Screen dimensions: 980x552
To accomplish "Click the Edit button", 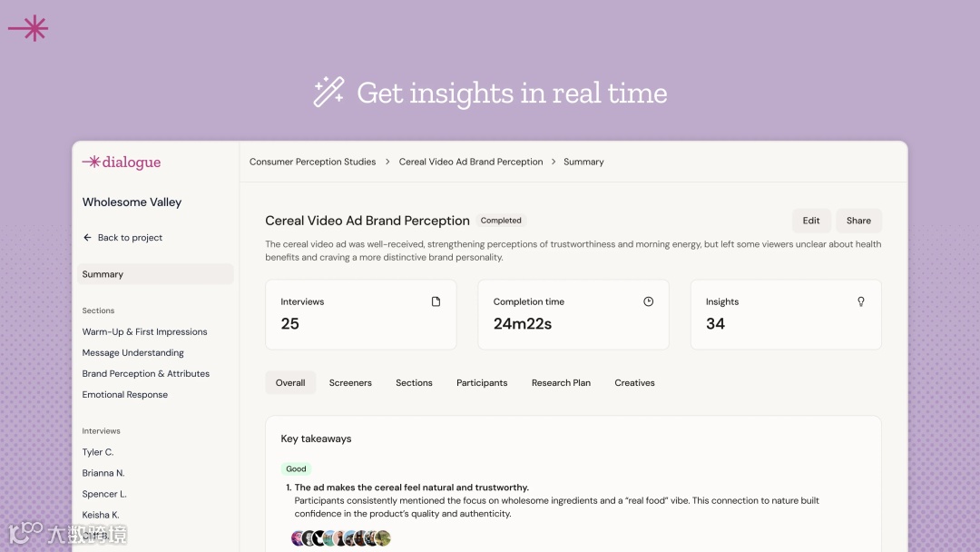I will pyautogui.click(x=810, y=221).
